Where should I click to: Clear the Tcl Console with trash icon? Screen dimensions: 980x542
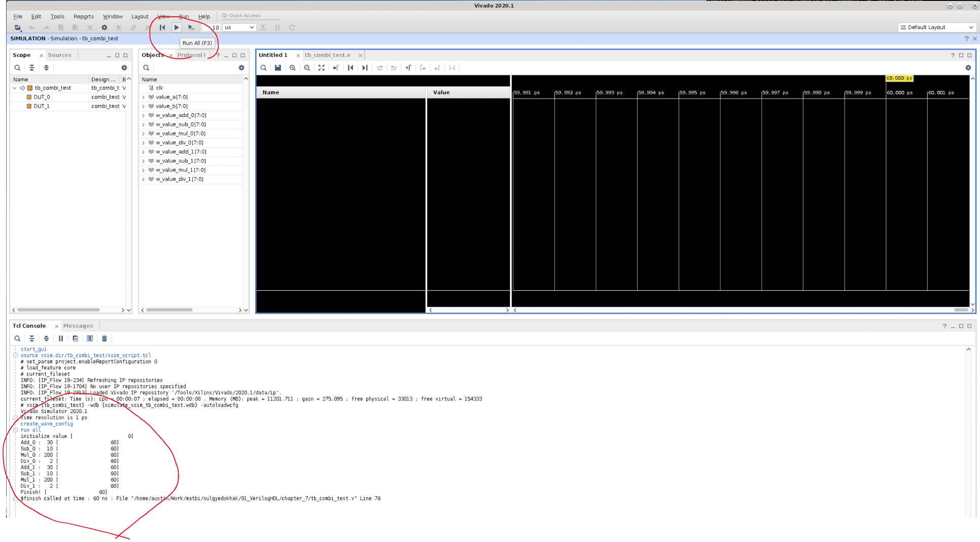(104, 338)
